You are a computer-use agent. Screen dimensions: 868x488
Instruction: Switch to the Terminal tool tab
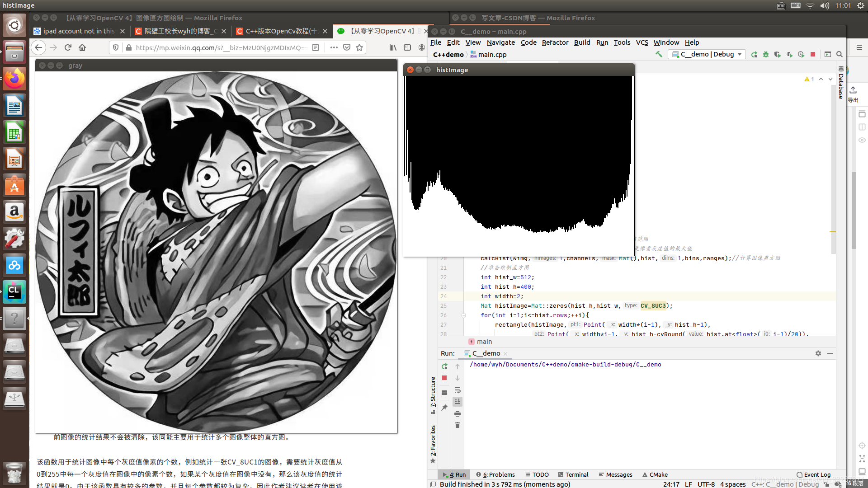(x=573, y=474)
